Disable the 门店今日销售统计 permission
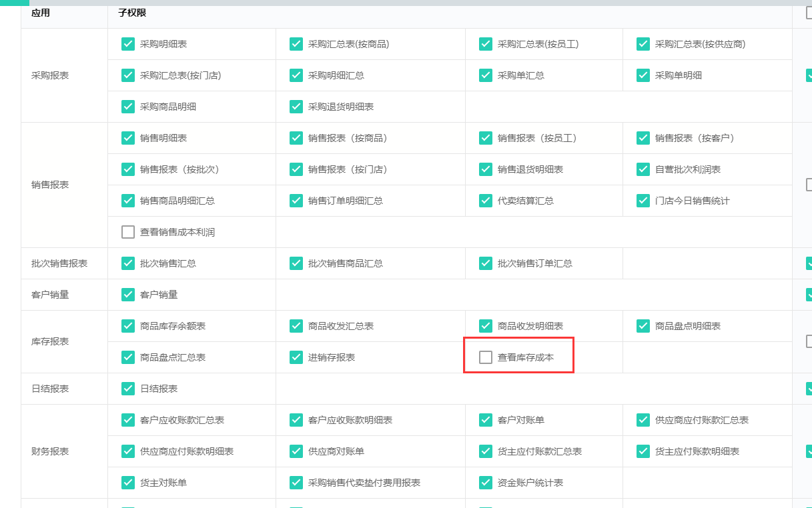Image resolution: width=812 pixels, height=508 pixels. (x=643, y=201)
